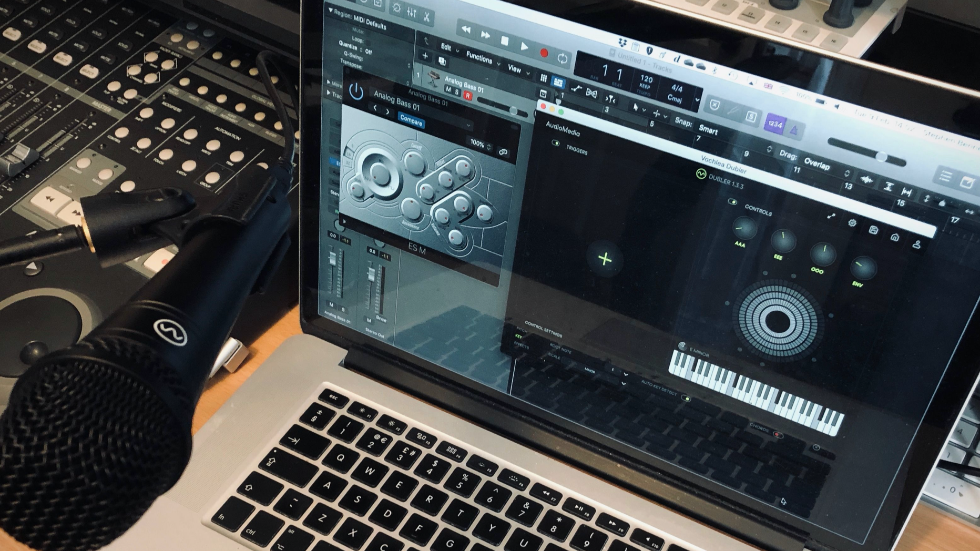Click the green plus to add trigger
The image size is (980, 551).
coord(605,259)
